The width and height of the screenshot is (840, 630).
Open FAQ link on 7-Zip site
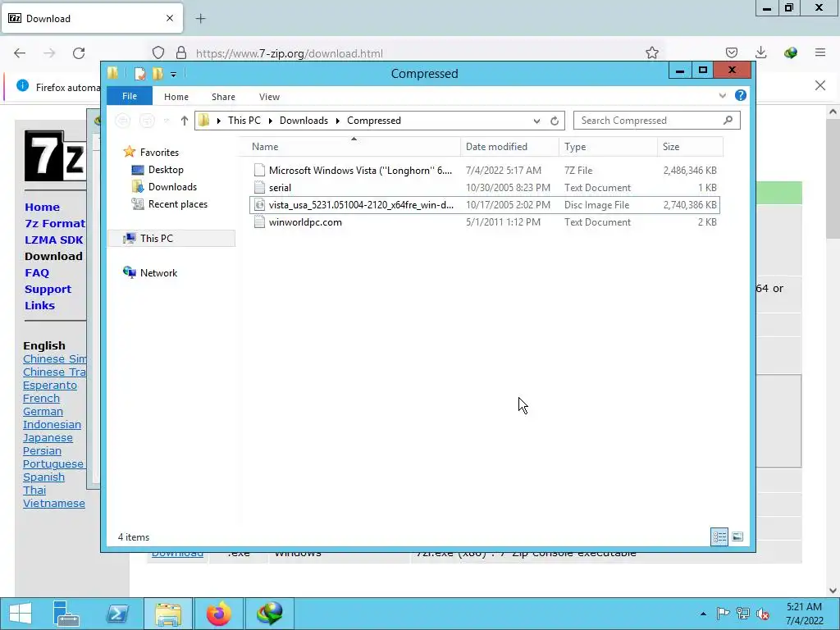pyautogui.click(x=36, y=272)
